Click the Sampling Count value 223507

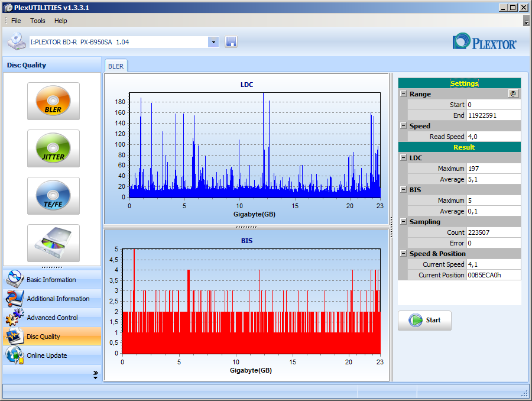coord(494,232)
